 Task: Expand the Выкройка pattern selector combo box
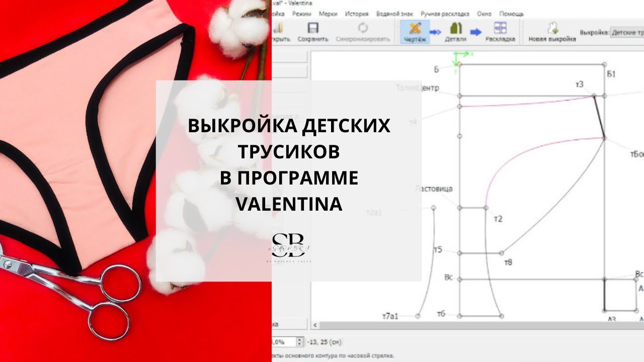(x=627, y=33)
